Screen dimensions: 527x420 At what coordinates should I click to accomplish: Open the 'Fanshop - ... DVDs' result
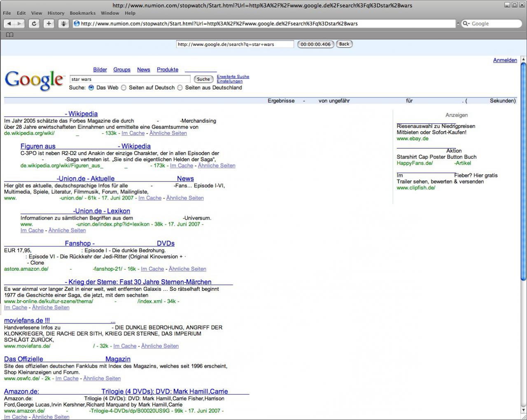[x=89, y=244]
